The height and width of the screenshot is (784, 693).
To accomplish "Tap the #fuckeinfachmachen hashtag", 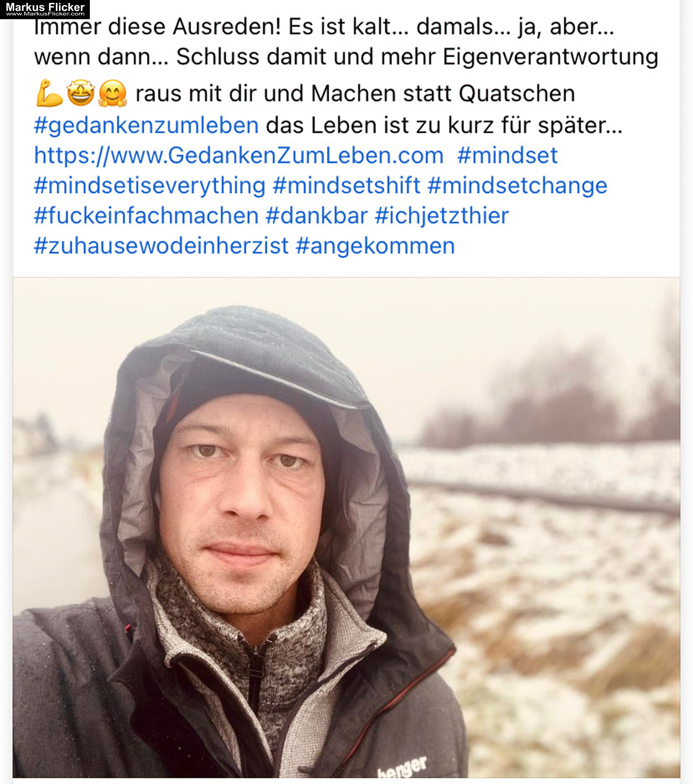I will (x=146, y=216).
